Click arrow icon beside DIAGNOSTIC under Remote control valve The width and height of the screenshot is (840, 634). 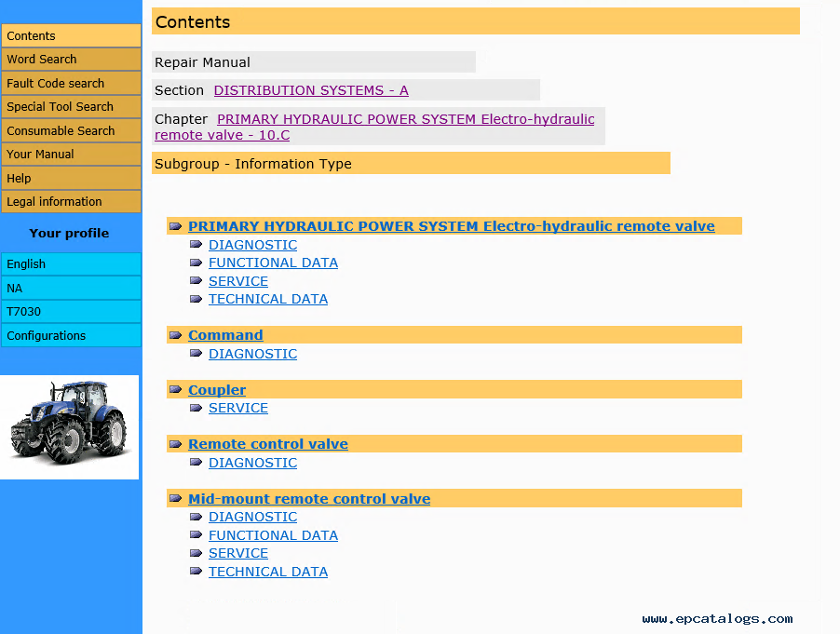click(196, 462)
